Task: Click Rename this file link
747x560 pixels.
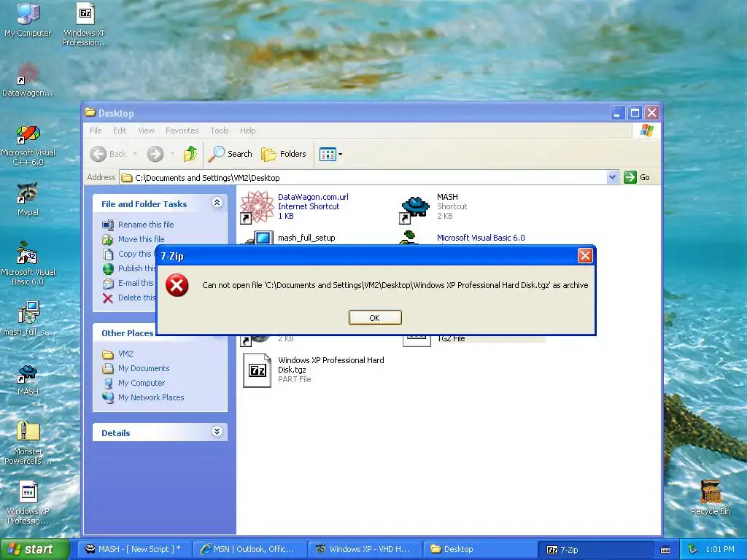Action: coord(146,225)
